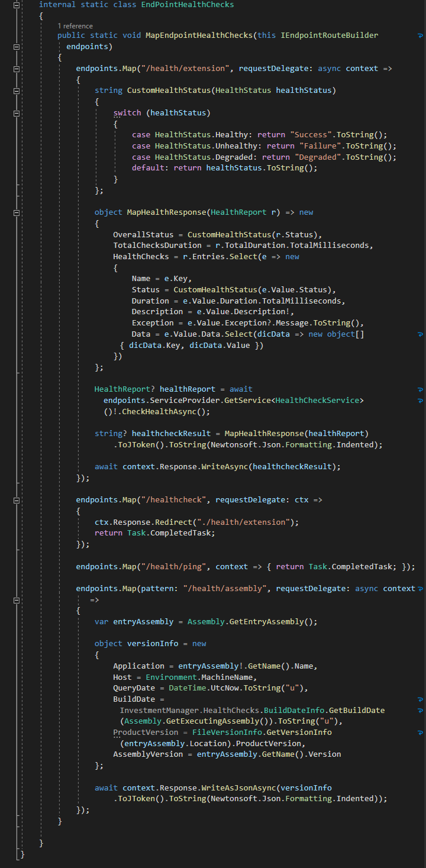Screen dimensions: 426x868
Task: Click the EndPointHealthChecks class name
Action: pyautogui.click(x=188, y=5)
